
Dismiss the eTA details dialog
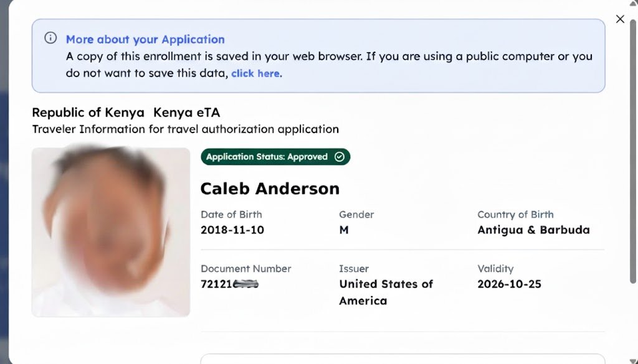click(620, 19)
